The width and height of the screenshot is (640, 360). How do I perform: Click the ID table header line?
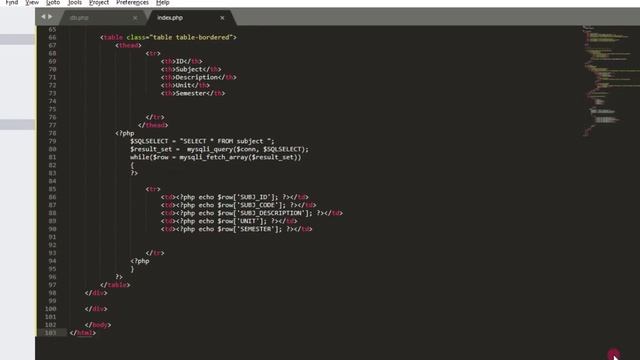(x=181, y=61)
